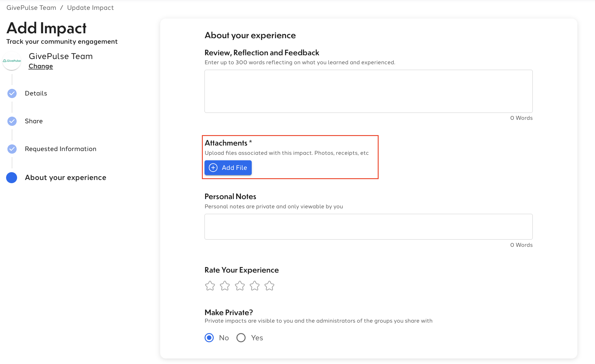The image size is (595, 364).
Task: Click word count under Personal Notes
Action: point(521,245)
